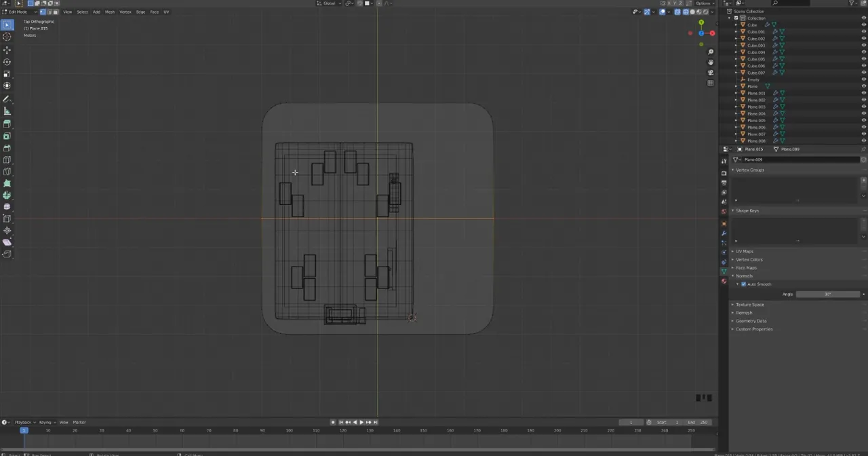Select the Select Box tool

point(7,25)
